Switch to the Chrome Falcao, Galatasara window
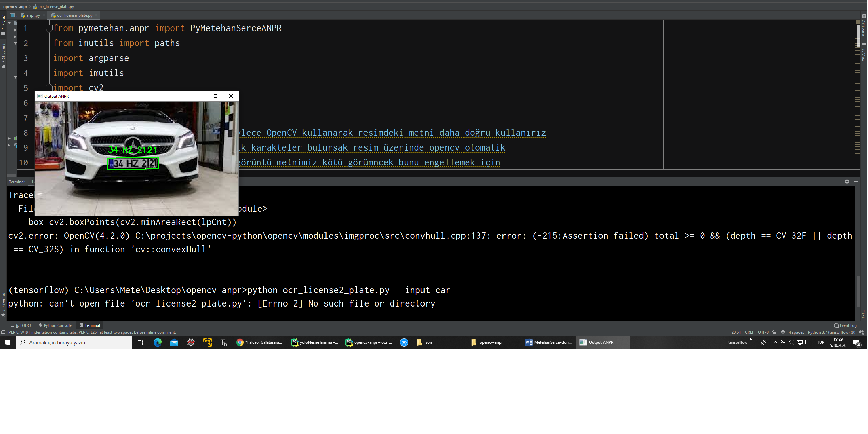The width and height of the screenshot is (868, 434). point(260,342)
